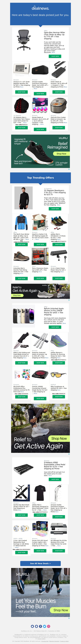
Task: Open the DealNews Twitter icon
Action: click(45, 626)
